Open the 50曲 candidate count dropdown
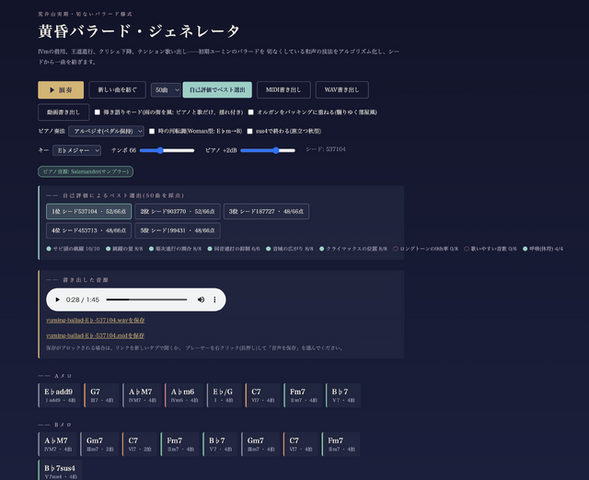The image size is (589, 480). [166, 90]
